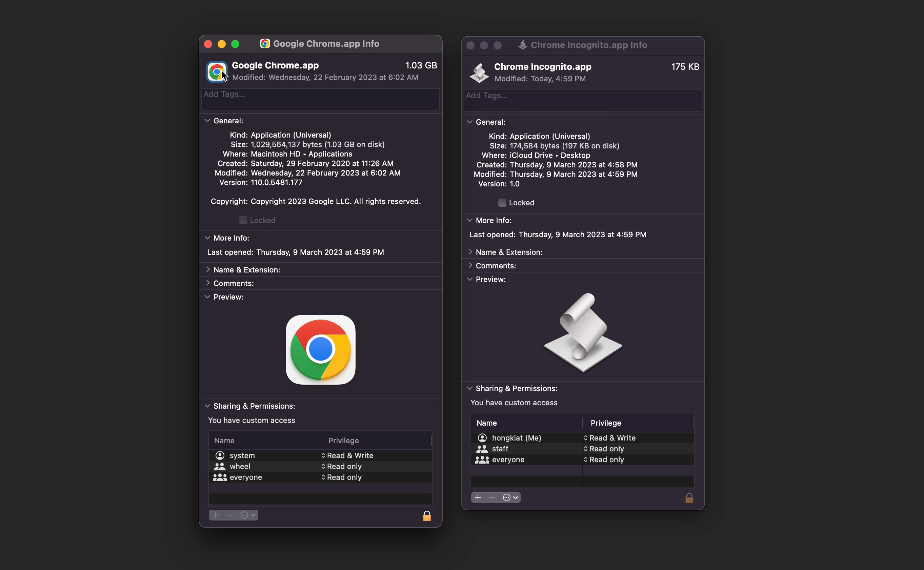Click the Copyright 2023 Google LLC text
Viewport: 924px width, 570px height.
tap(336, 201)
